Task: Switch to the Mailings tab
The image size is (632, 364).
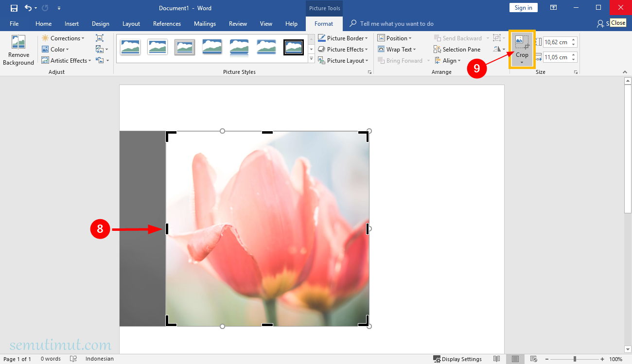Action: click(x=205, y=23)
